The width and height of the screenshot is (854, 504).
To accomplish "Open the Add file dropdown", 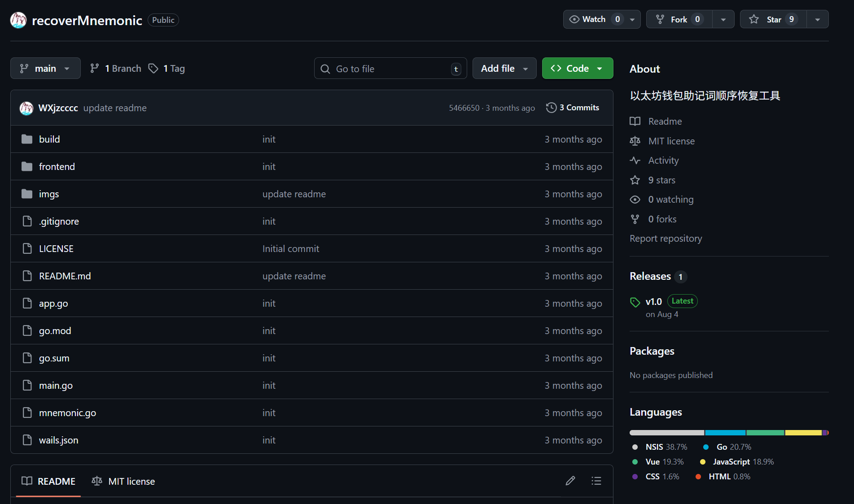I will pos(504,68).
